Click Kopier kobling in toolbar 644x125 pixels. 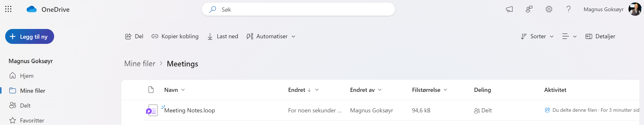pyautogui.click(x=175, y=37)
